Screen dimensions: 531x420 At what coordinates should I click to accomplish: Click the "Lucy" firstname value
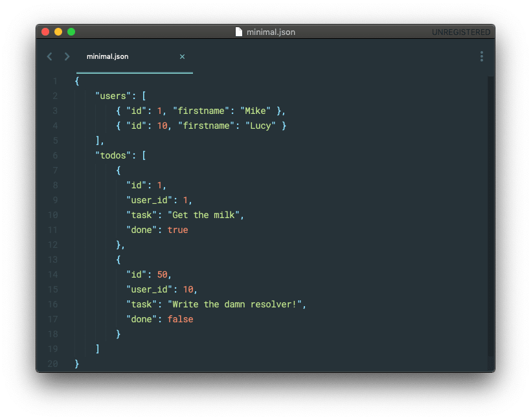[262, 126]
